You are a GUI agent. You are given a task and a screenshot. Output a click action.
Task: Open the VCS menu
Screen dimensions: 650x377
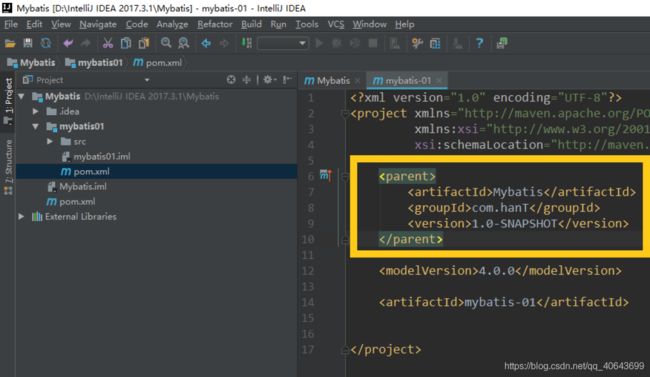(x=336, y=24)
